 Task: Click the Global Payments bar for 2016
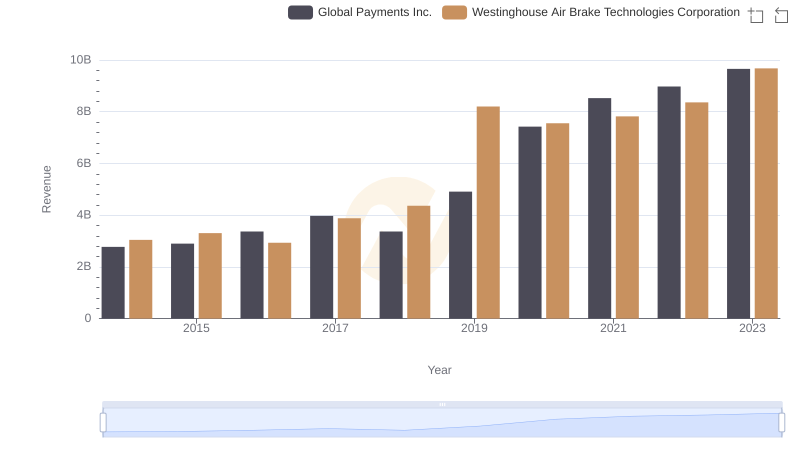252,275
